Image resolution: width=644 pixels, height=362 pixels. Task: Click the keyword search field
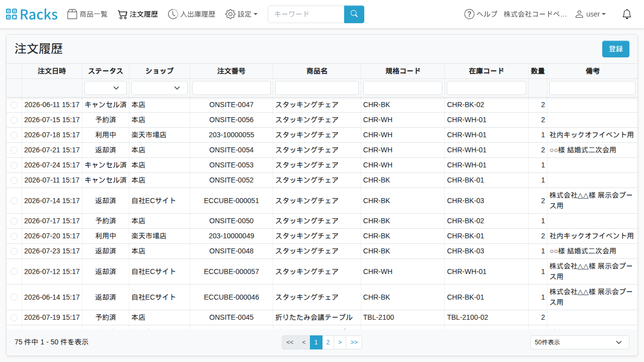pyautogui.click(x=306, y=14)
